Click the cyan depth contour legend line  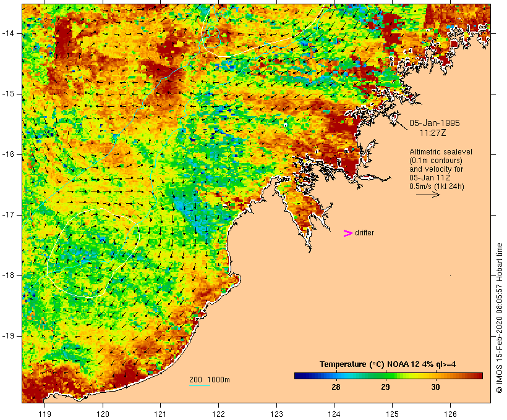tap(200, 385)
